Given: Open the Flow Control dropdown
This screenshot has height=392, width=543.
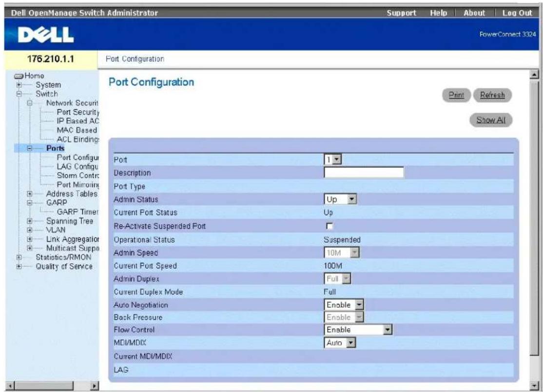Looking at the screenshot, I should click(358, 330).
